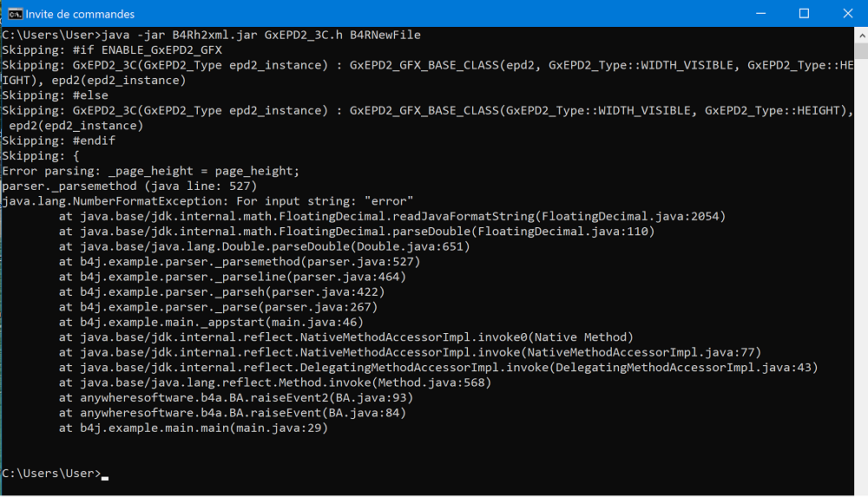
Task: Click the Skipping: #else line
Action: (x=56, y=95)
